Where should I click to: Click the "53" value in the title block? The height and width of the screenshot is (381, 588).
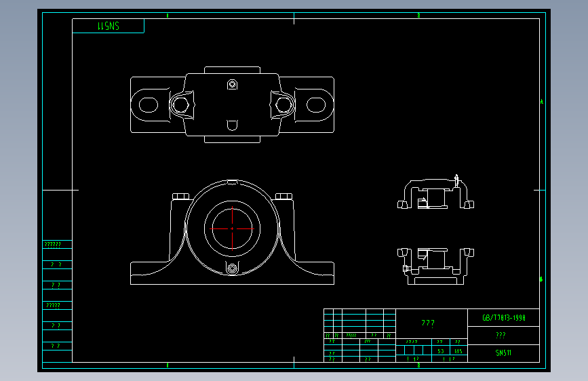coord(441,351)
